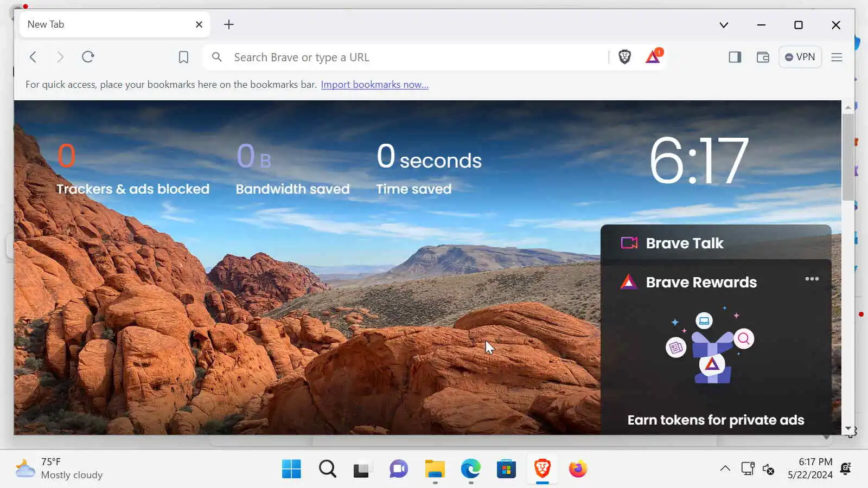Open the weather widget showing 75°F
Image resolution: width=868 pixels, height=488 pixels.
point(59,468)
